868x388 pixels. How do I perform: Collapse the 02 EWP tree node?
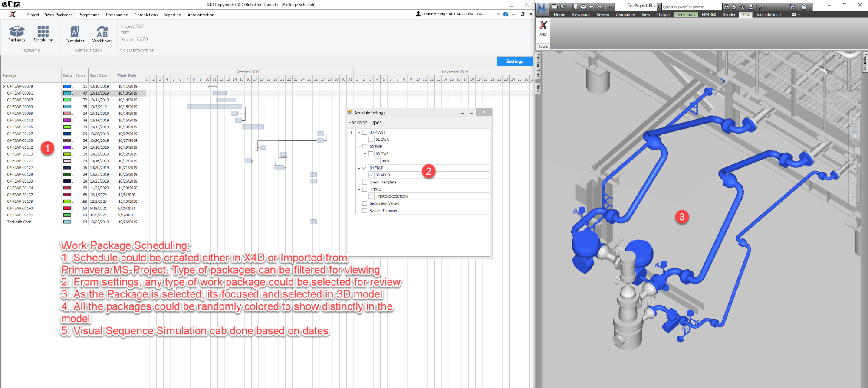point(359,147)
